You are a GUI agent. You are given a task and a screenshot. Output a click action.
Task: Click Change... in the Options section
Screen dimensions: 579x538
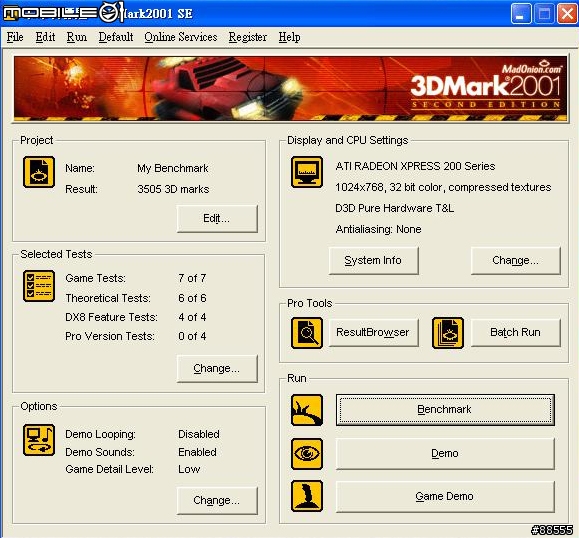coord(217,500)
